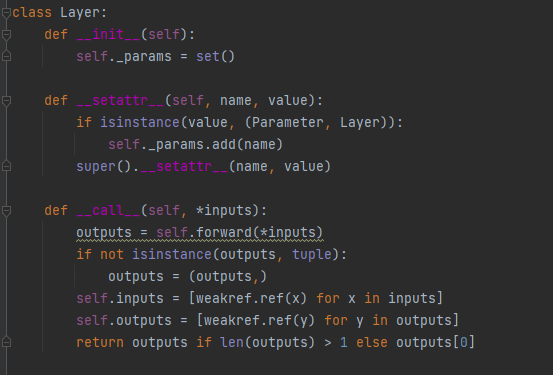Click the 'else' keyword
Screen dimensions: 553x375
pos(372,343)
